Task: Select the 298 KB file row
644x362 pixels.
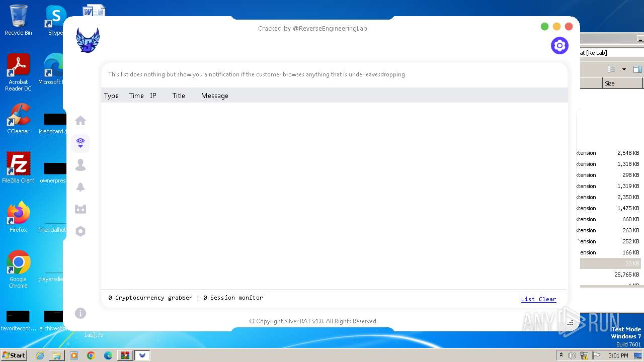Action: (x=610, y=175)
